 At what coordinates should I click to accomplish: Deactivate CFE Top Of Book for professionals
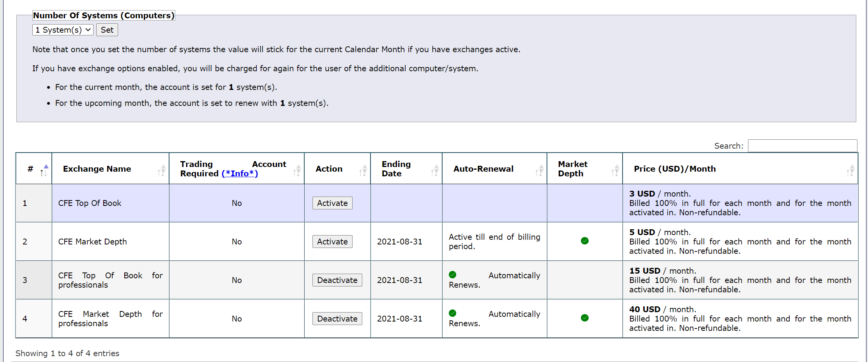(337, 280)
